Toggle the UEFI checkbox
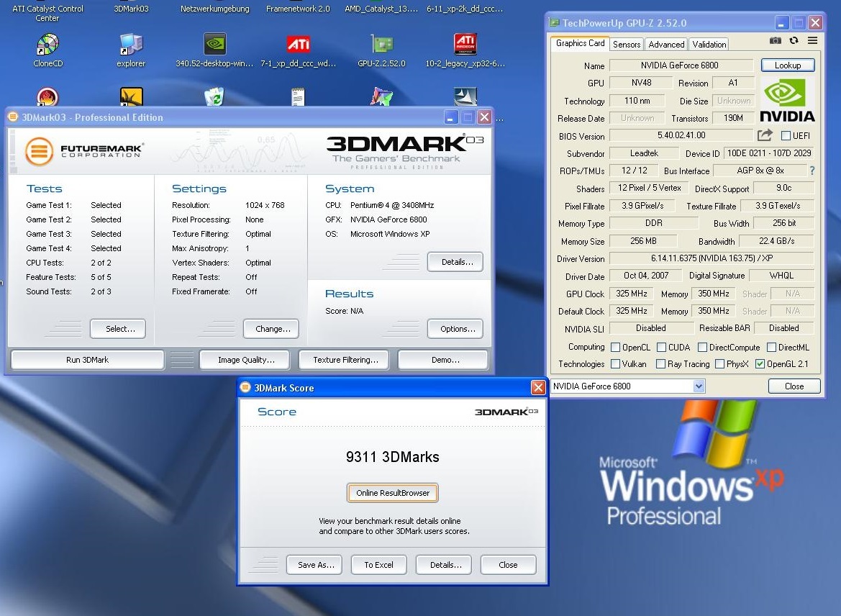 click(x=786, y=136)
